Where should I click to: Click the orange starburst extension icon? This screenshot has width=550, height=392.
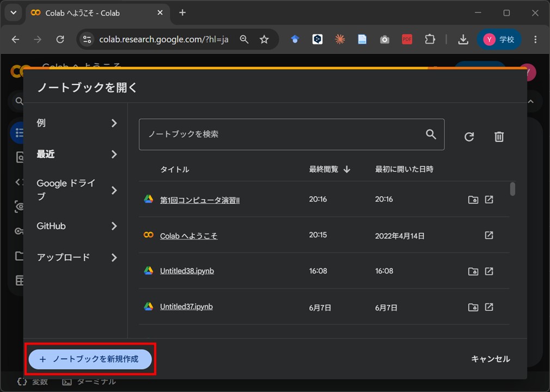[340, 39]
